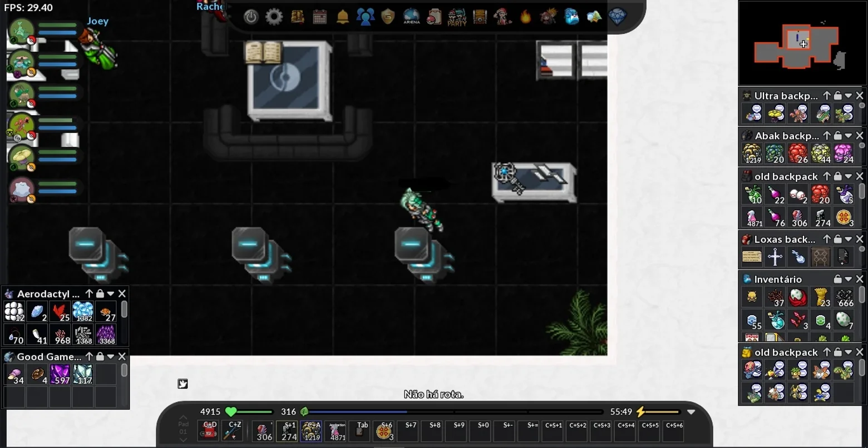Open the blue friends list icon

(x=365, y=17)
